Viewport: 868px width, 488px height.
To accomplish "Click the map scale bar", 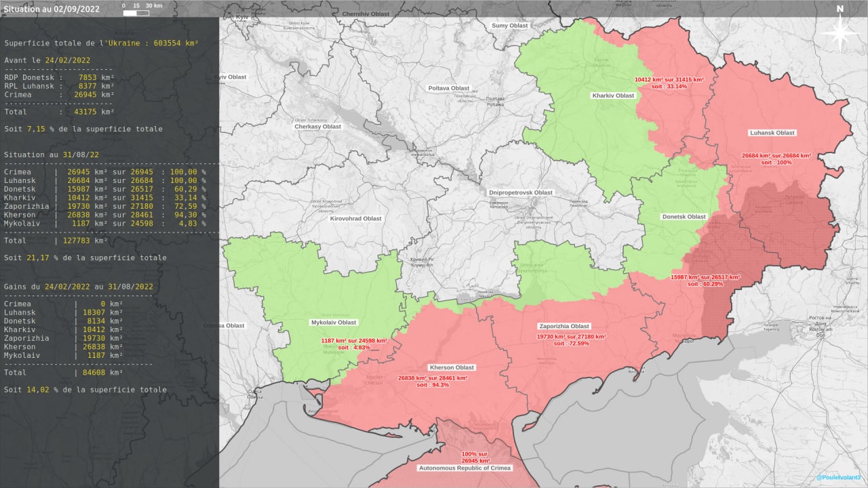I will 142,9.
